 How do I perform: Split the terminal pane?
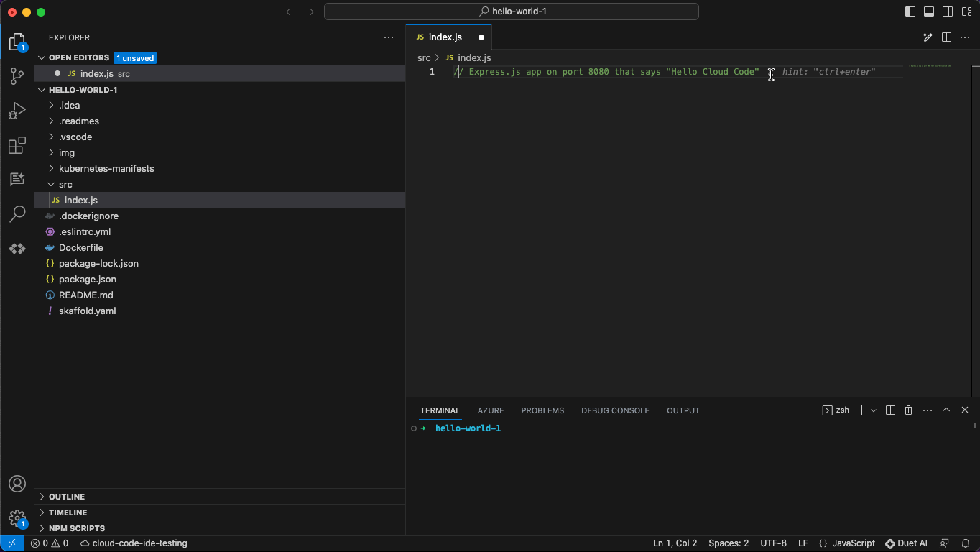tap(890, 410)
